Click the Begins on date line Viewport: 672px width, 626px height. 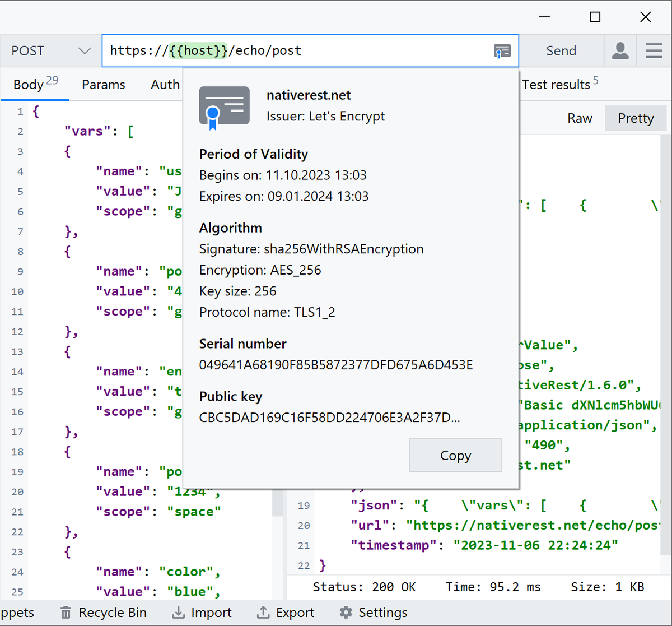click(x=283, y=175)
